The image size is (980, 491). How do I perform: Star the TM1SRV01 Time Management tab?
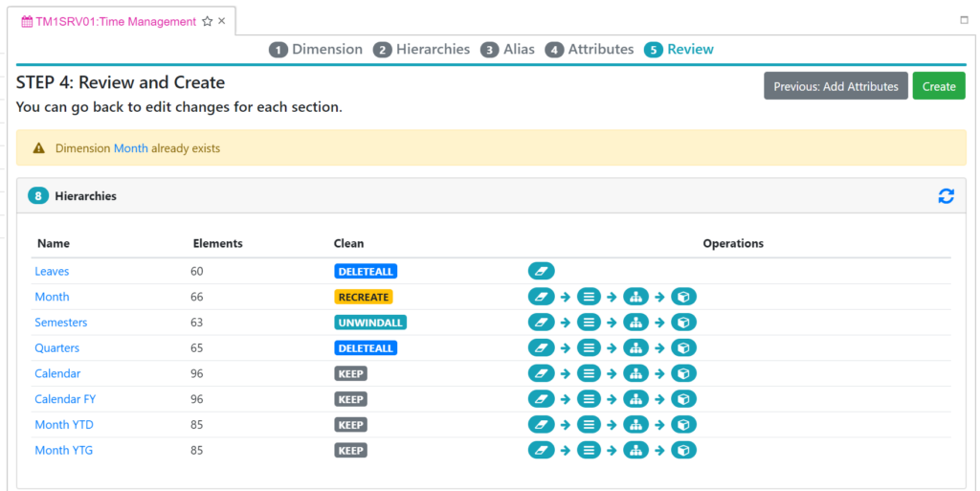(x=208, y=22)
